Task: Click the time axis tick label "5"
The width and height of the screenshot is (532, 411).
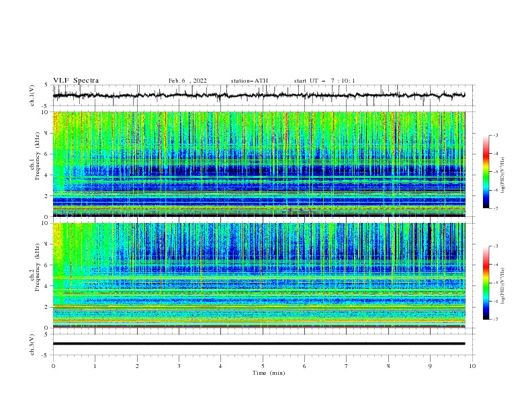Action: 263,366
